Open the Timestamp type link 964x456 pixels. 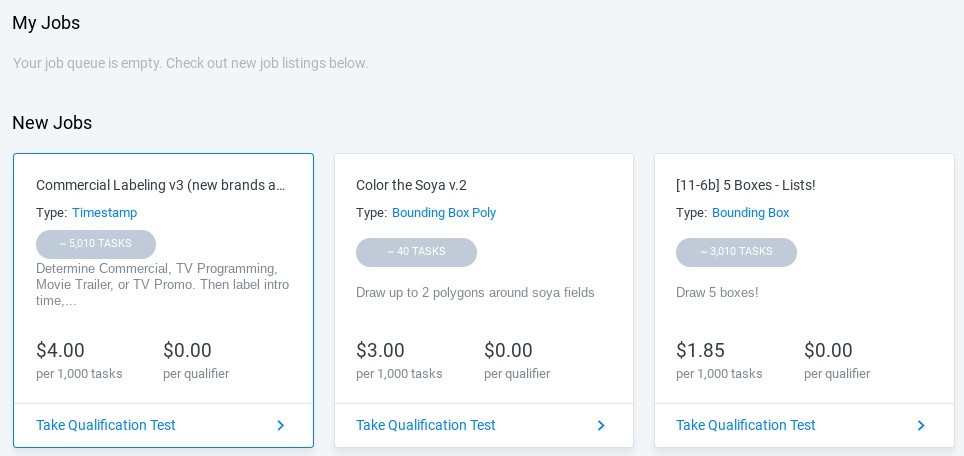point(104,213)
